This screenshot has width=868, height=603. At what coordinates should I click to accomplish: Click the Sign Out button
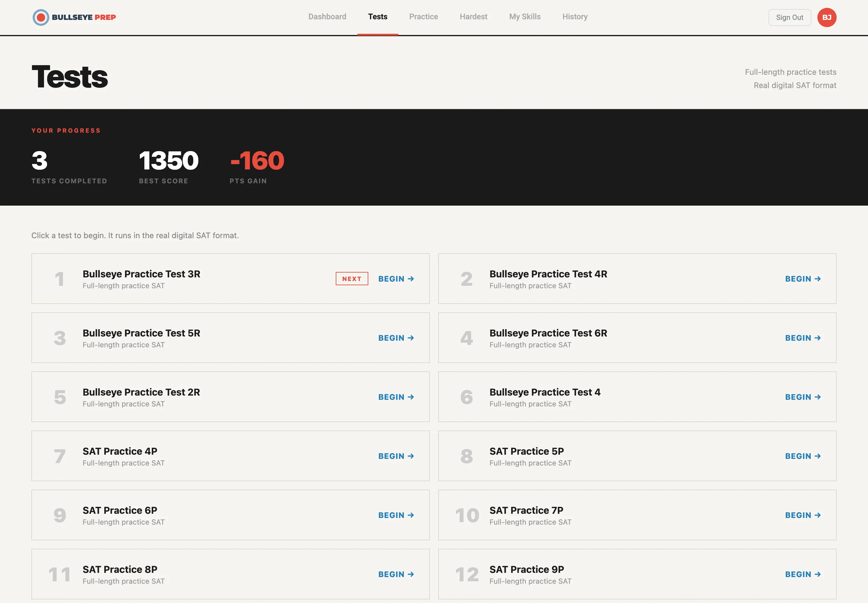point(789,17)
